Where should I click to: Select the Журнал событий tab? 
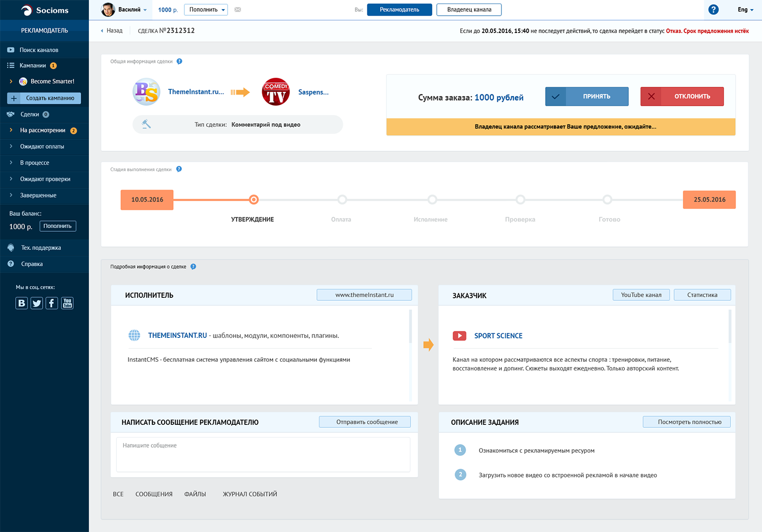[x=250, y=494]
